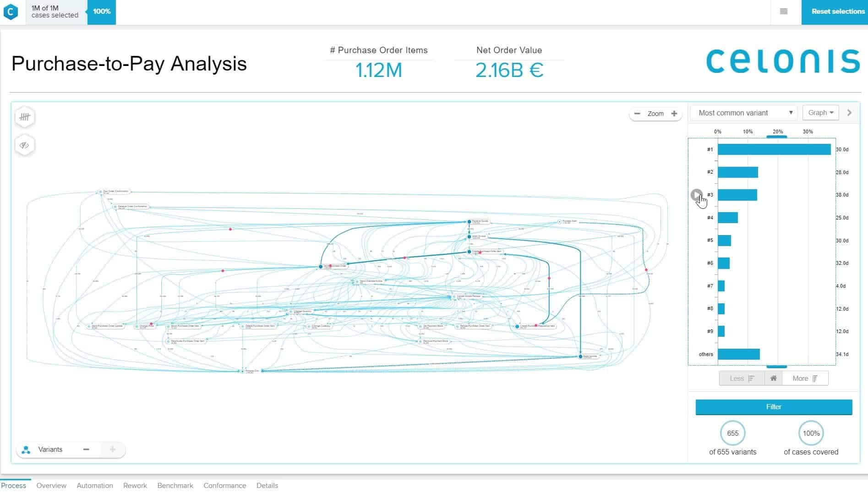Select the variant #9 bar
This screenshot has width=868, height=493.
[x=721, y=331]
